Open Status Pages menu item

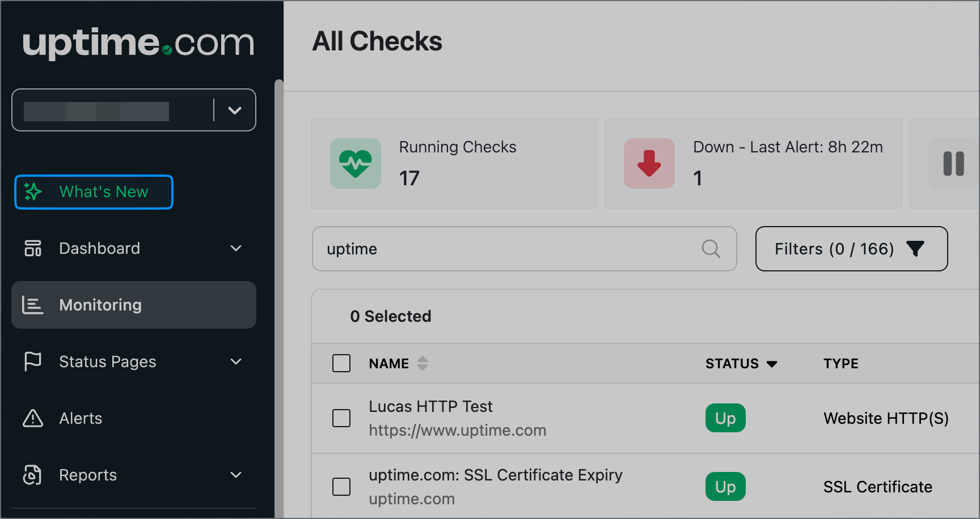[134, 361]
